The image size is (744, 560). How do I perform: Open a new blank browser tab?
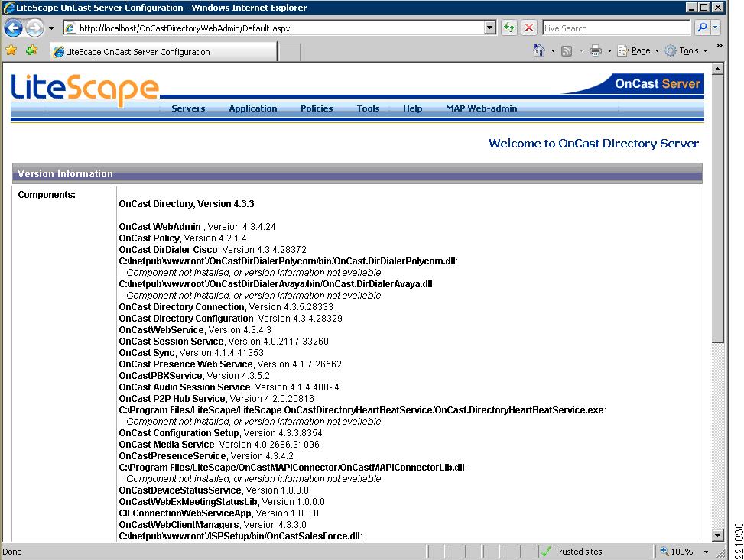[290, 52]
